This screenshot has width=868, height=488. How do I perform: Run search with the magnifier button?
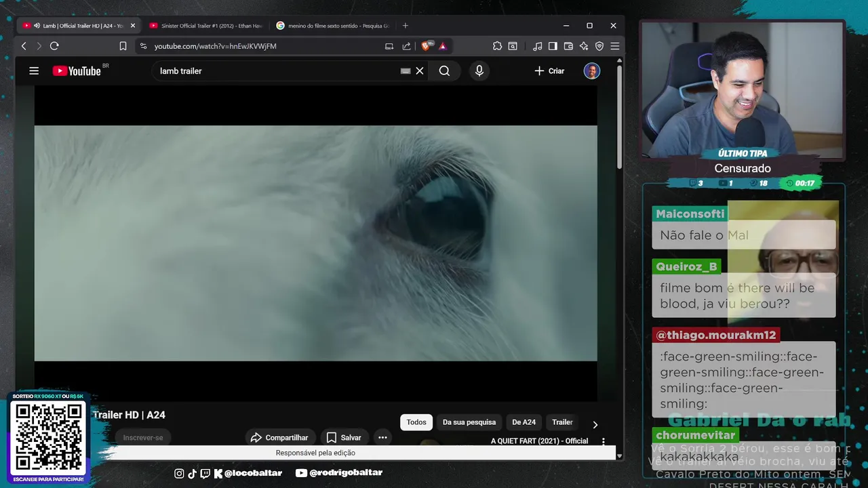click(x=444, y=70)
